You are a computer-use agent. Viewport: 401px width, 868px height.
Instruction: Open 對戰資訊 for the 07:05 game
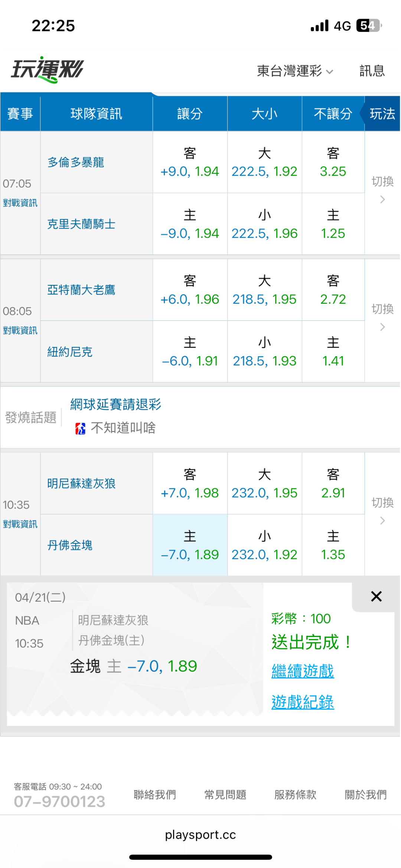tap(20, 203)
